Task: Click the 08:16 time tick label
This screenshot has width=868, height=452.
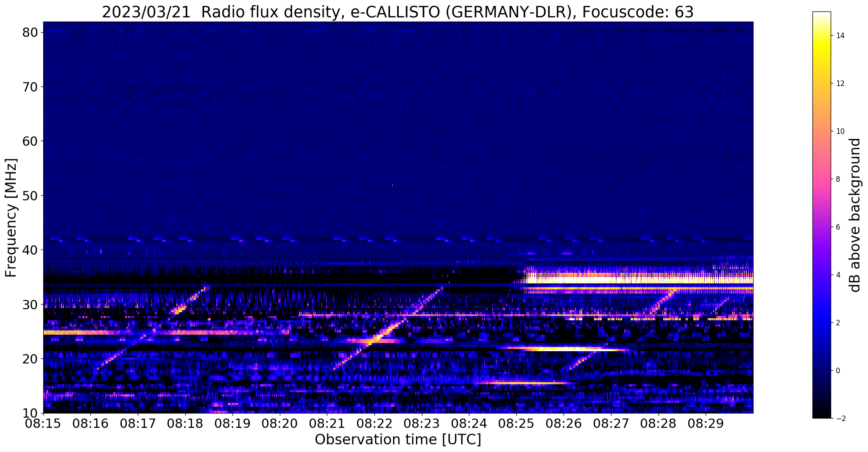Action: [90, 424]
